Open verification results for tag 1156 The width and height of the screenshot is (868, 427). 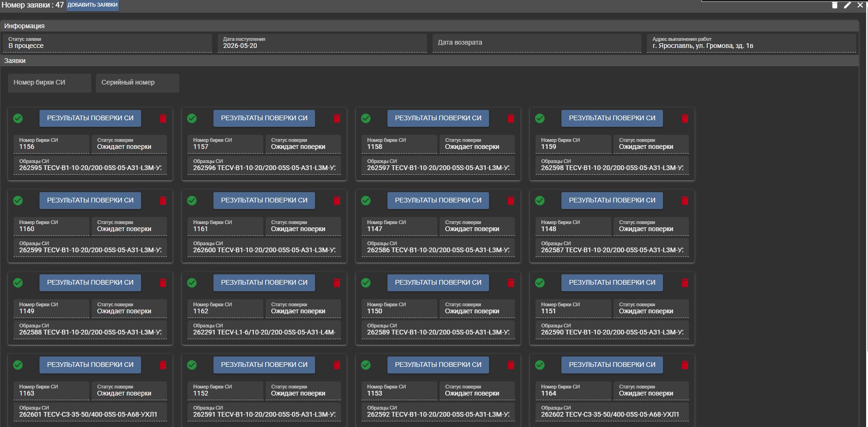click(90, 118)
